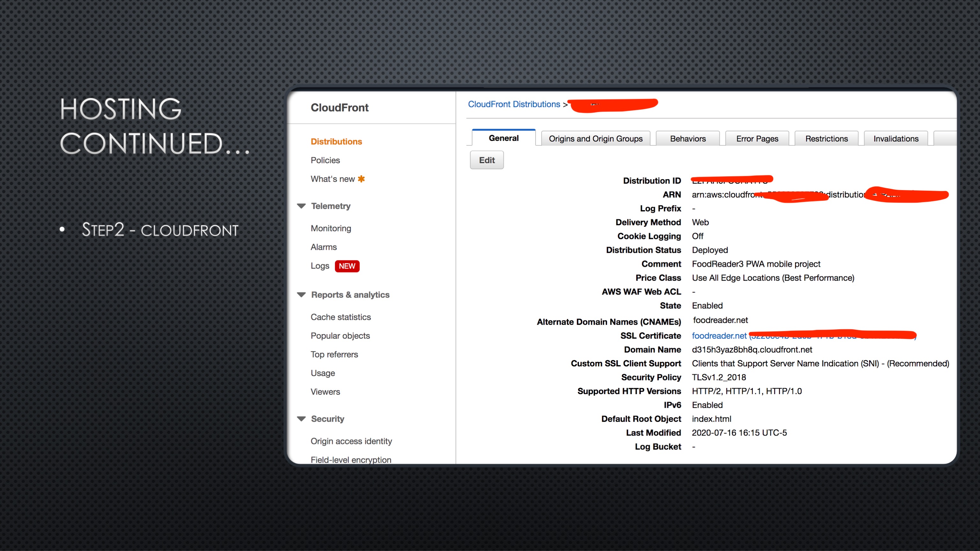This screenshot has height=551, width=980.
Task: Open the Invalidations tab
Action: click(895, 138)
